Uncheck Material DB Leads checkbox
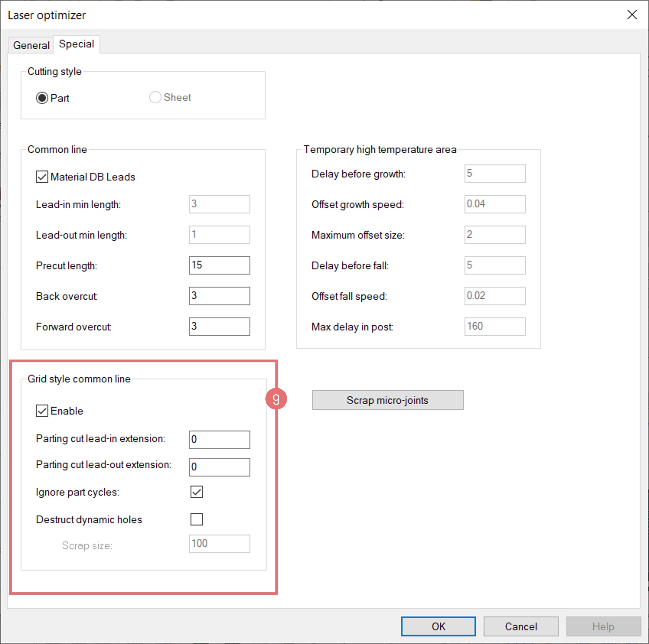The height and width of the screenshot is (644, 649). pyautogui.click(x=42, y=177)
